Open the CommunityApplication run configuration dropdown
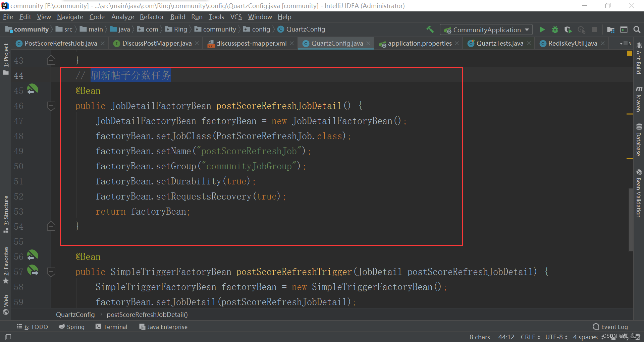The height and width of the screenshot is (342, 644). point(486,30)
